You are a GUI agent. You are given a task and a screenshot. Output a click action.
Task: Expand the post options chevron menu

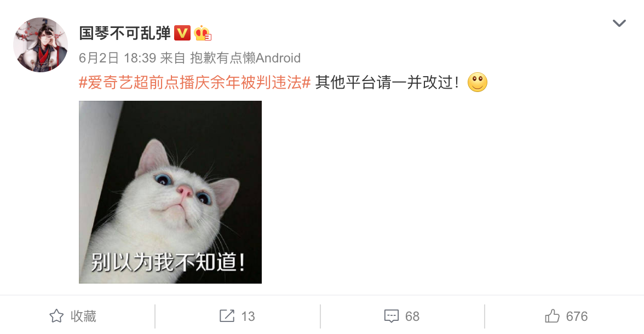click(619, 23)
